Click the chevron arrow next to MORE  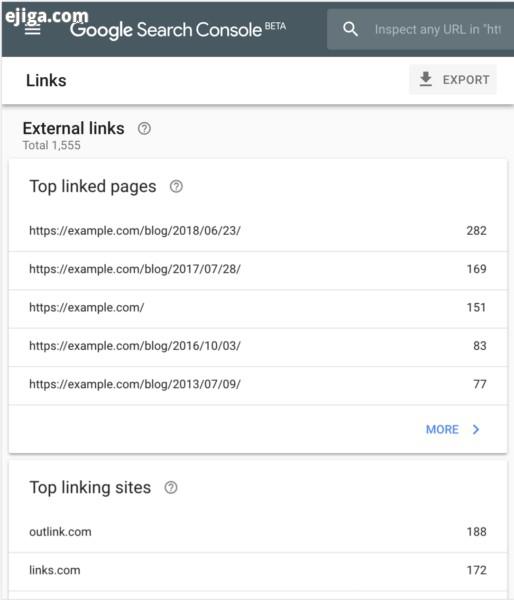pos(476,429)
